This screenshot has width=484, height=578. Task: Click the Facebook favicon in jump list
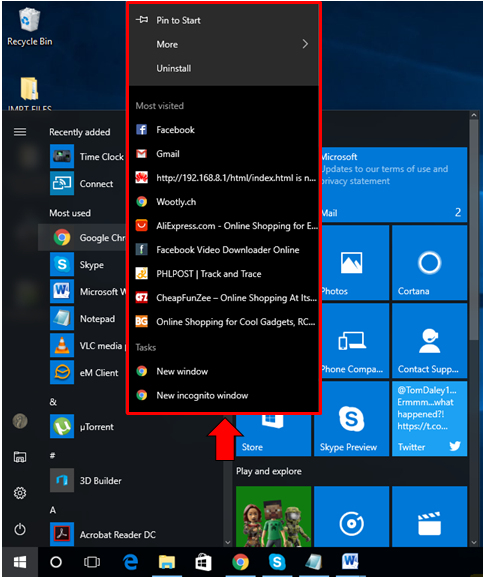tap(142, 130)
